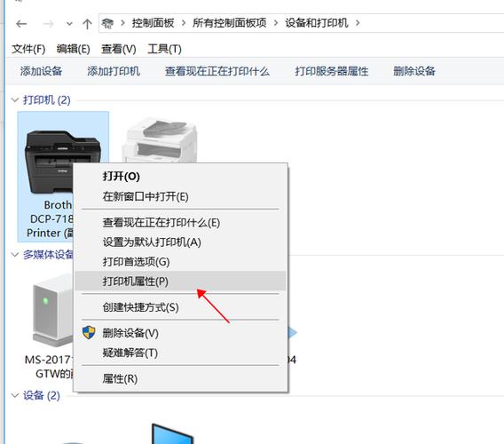Open the 文件(F) menu
This screenshot has width=504, height=444.
[28, 49]
